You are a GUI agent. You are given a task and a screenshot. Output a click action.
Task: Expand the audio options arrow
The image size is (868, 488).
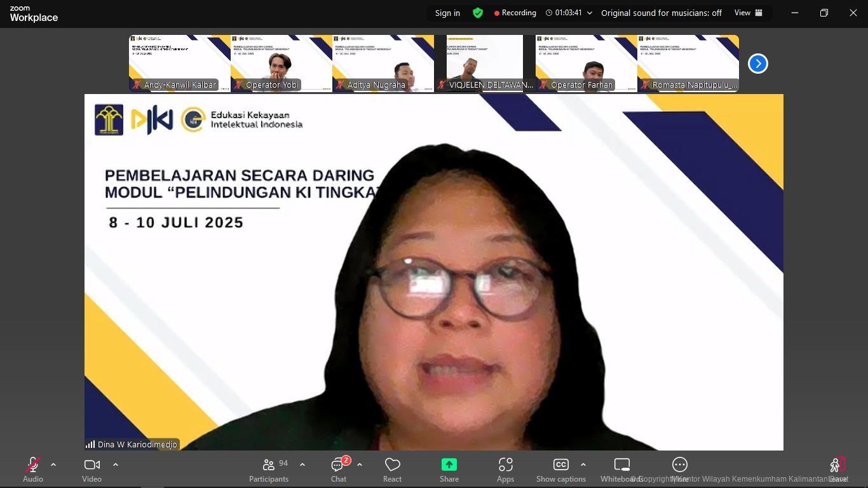[x=53, y=464]
